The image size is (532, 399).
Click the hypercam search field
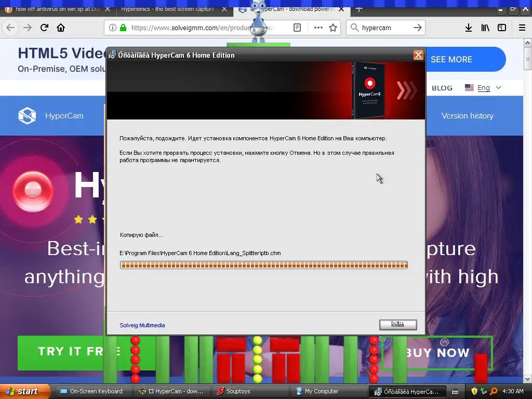coord(386,28)
